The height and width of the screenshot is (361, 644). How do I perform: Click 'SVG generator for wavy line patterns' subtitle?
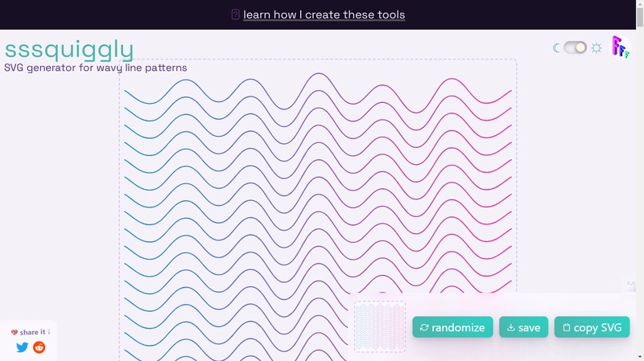click(95, 68)
